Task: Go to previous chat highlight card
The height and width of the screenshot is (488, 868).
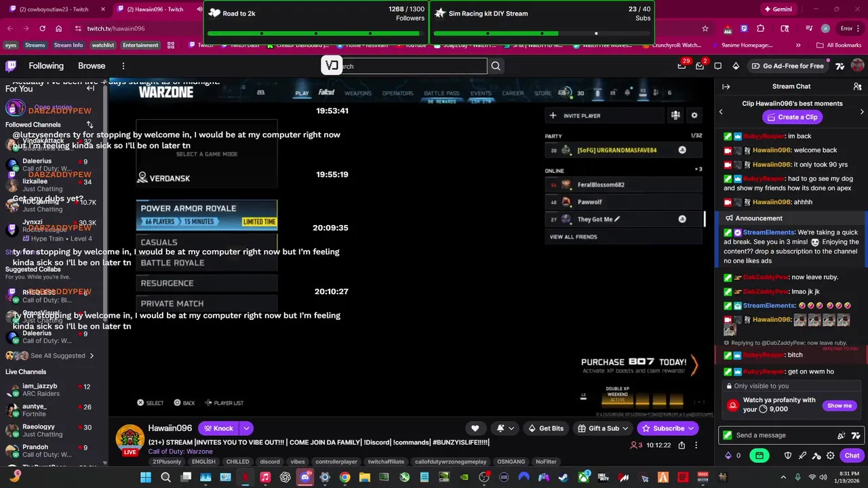Action: [x=721, y=112]
